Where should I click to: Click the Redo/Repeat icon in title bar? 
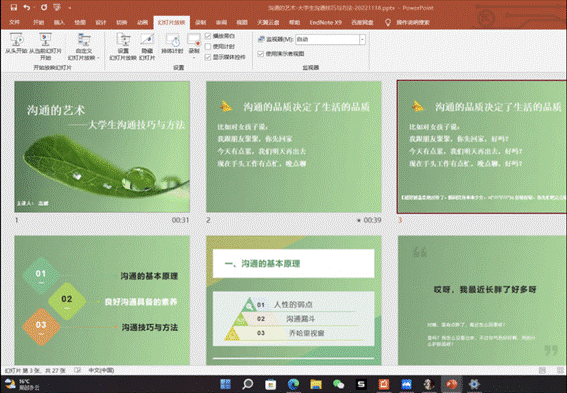pyautogui.click(x=44, y=8)
